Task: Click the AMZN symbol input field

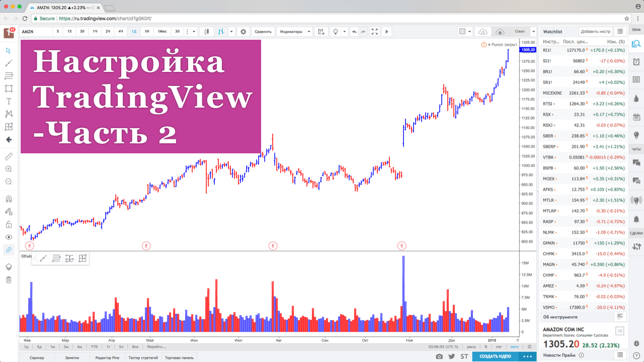Action: [x=35, y=31]
